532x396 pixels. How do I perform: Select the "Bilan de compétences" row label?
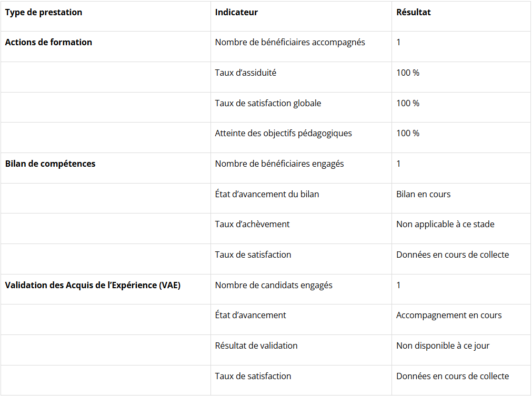point(50,164)
